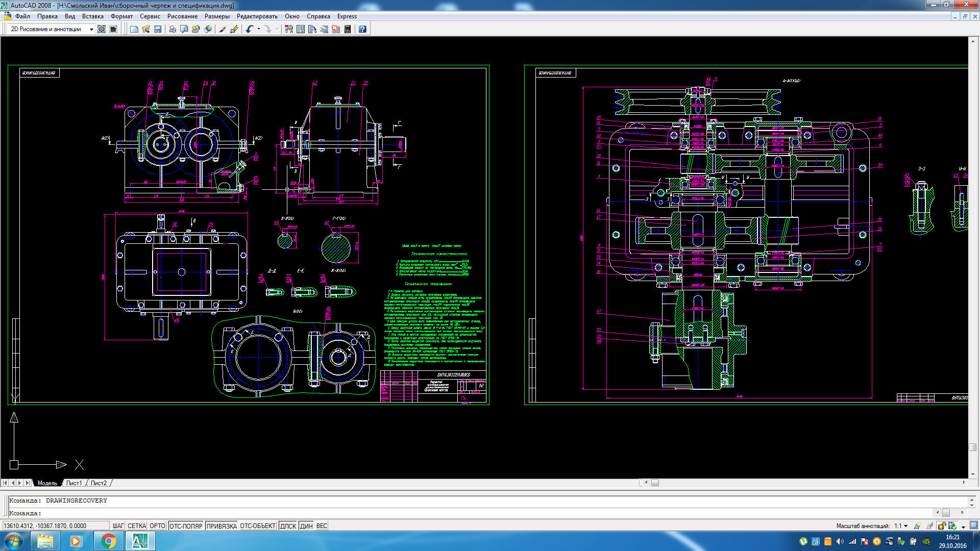Image resolution: width=980 pixels, height=551 pixels.
Task: Open Chrome from the taskbar
Action: 108,541
